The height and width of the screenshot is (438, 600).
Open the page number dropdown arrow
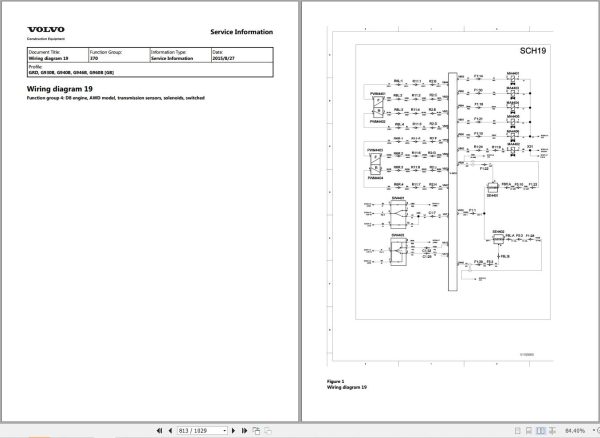(x=225, y=431)
